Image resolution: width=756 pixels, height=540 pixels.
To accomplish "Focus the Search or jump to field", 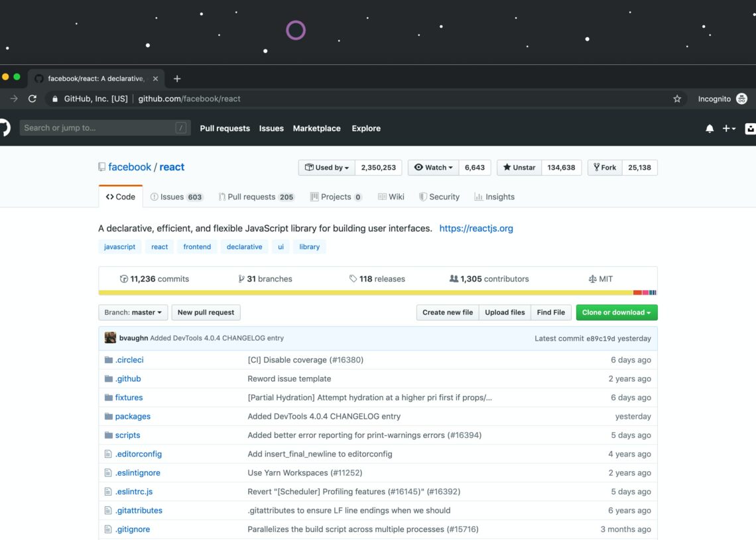I will tap(99, 128).
